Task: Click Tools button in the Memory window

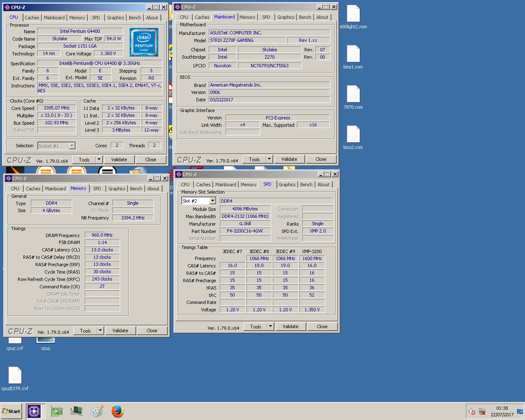Action: tap(86, 331)
